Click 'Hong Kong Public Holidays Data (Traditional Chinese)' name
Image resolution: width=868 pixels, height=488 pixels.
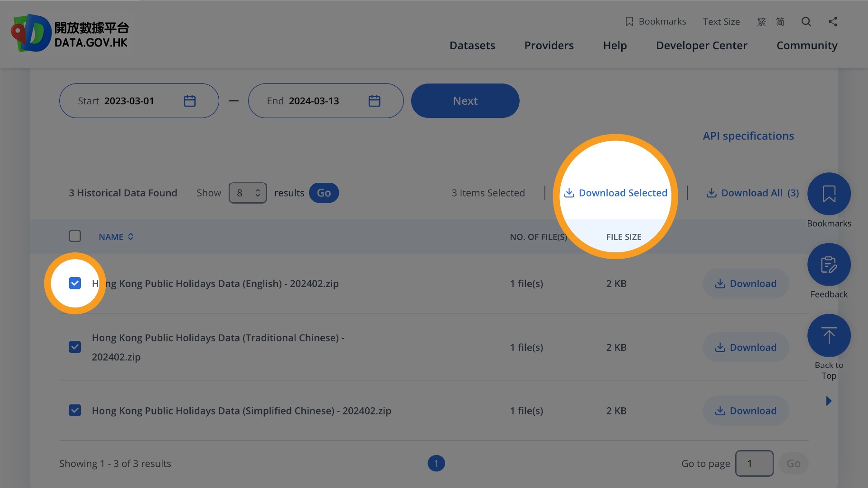point(218,347)
